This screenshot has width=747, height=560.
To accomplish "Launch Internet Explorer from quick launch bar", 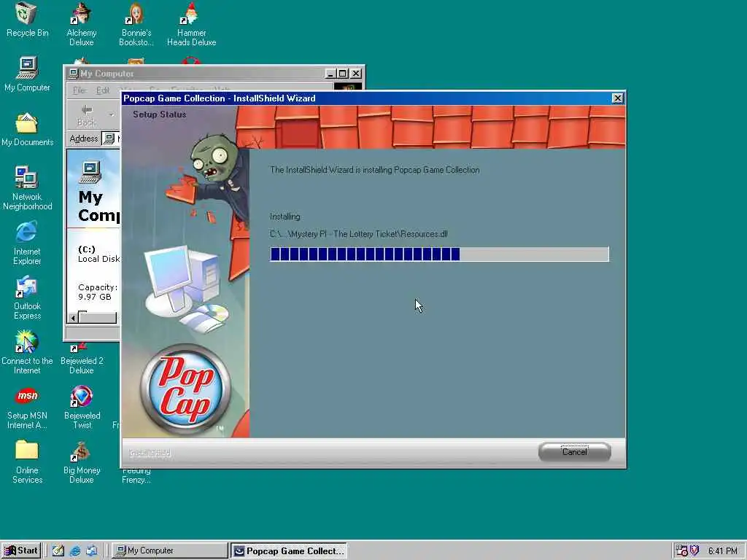I will (75, 551).
